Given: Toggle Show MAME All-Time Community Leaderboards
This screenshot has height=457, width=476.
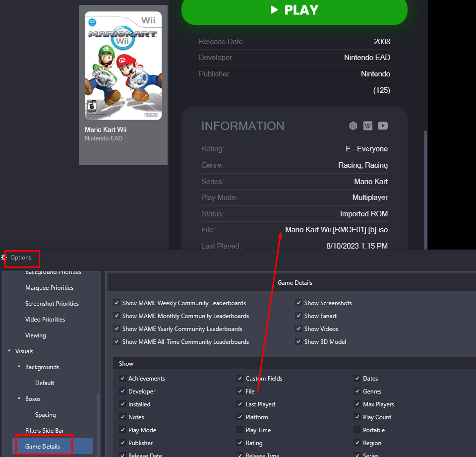Looking at the screenshot, I should coord(117,341).
